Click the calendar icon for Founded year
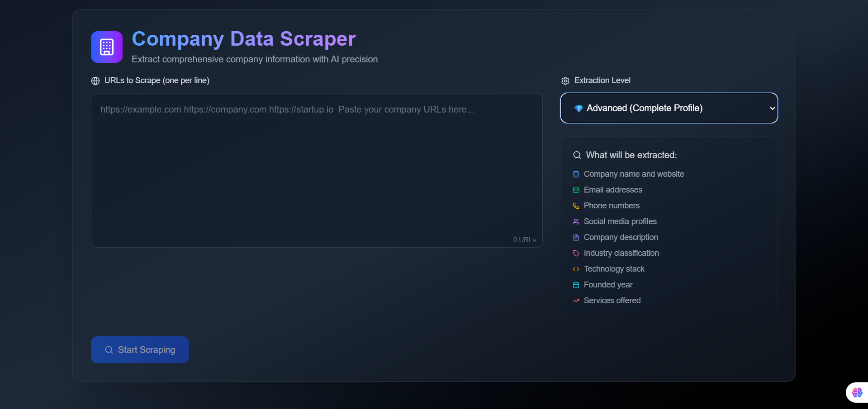868x409 pixels. [575, 285]
